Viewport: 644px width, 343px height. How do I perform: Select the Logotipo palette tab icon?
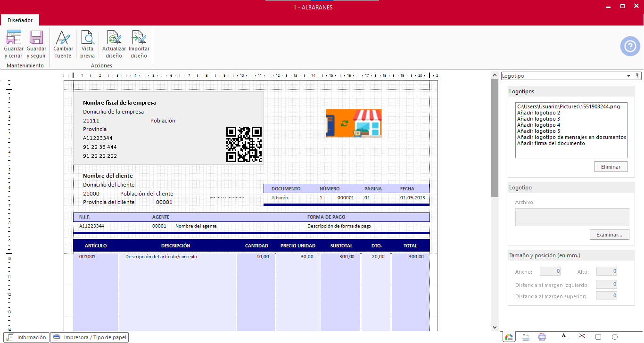pos(509,337)
